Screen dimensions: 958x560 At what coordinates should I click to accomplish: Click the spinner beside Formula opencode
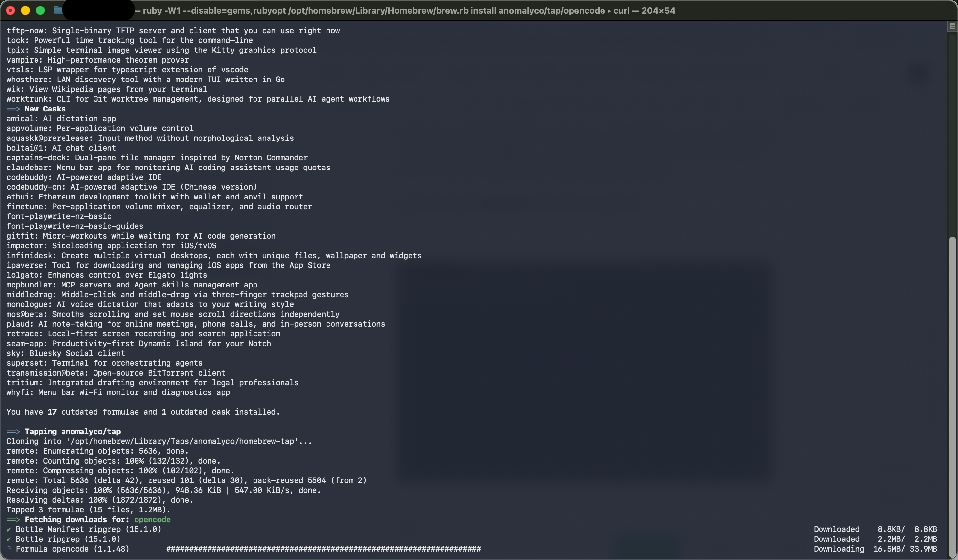coord(9,548)
